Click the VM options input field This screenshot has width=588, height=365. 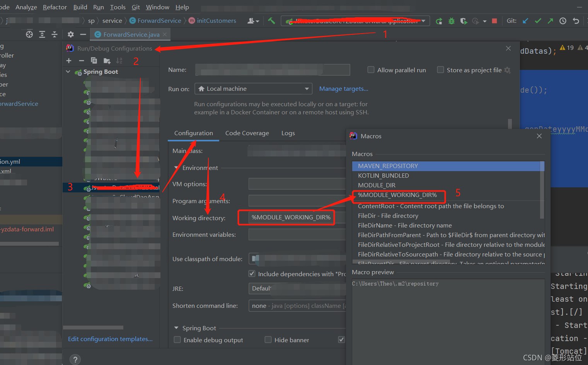(x=297, y=184)
